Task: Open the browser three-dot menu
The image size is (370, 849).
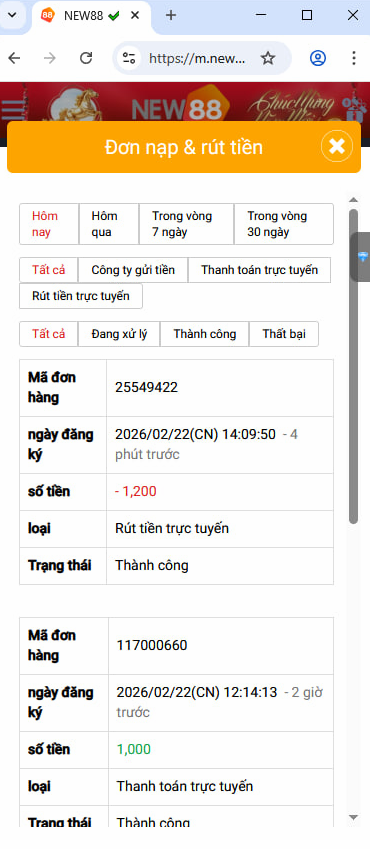Action: 353,58
